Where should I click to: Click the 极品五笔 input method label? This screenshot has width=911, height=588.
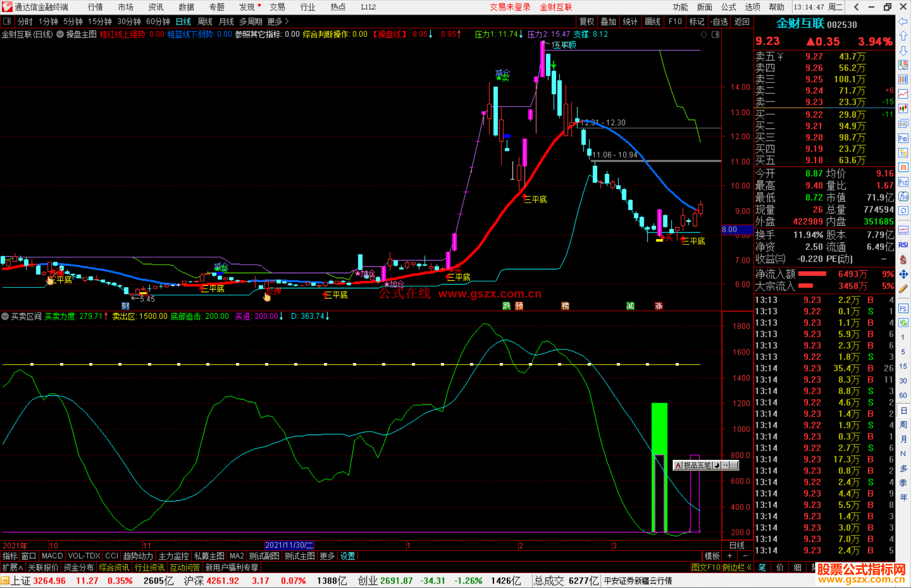click(x=698, y=465)
